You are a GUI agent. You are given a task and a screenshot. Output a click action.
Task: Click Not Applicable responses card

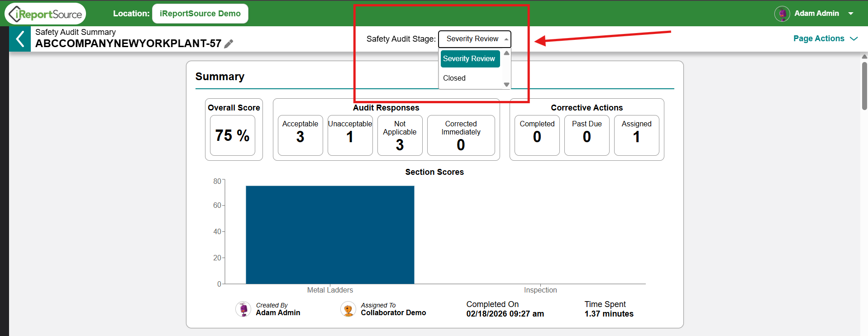pyautogui.click(x=400, y=135)
